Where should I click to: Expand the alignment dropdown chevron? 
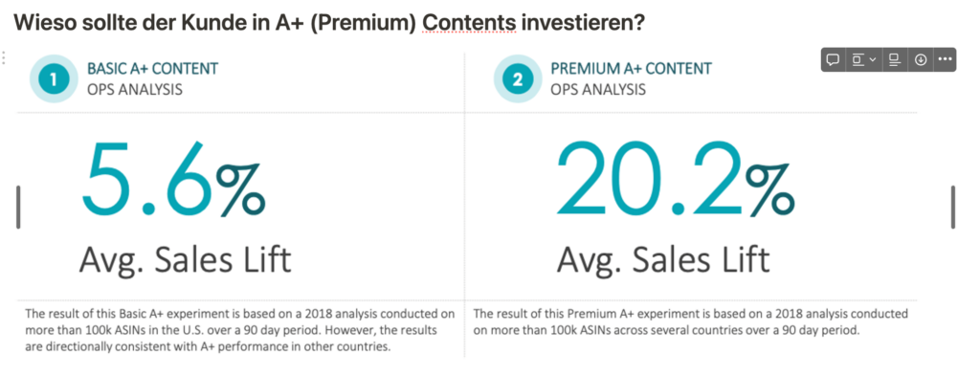coord(873,60)
